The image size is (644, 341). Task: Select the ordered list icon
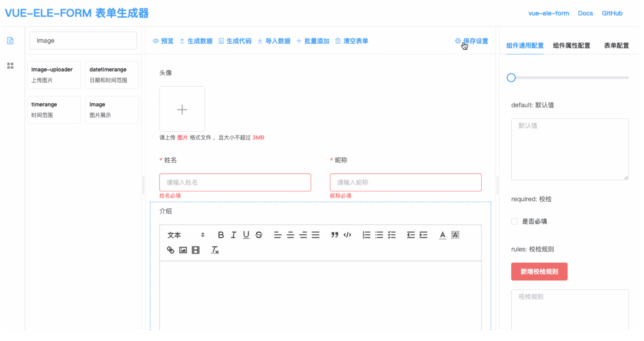[366, 235]
